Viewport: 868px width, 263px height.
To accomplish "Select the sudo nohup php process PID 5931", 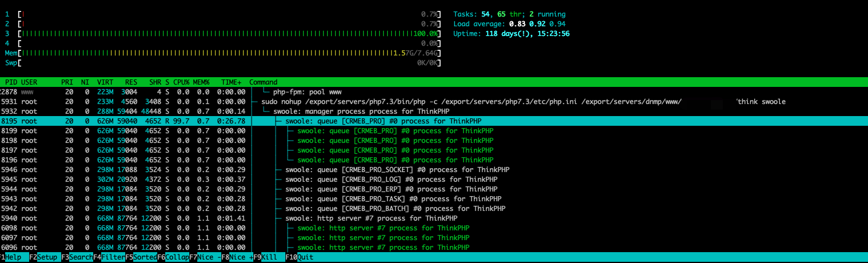I will (x=434, y=101).
